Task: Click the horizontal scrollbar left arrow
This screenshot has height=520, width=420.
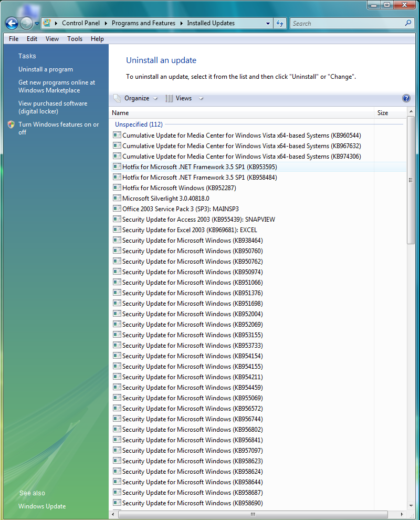Action: coord(113,514)
